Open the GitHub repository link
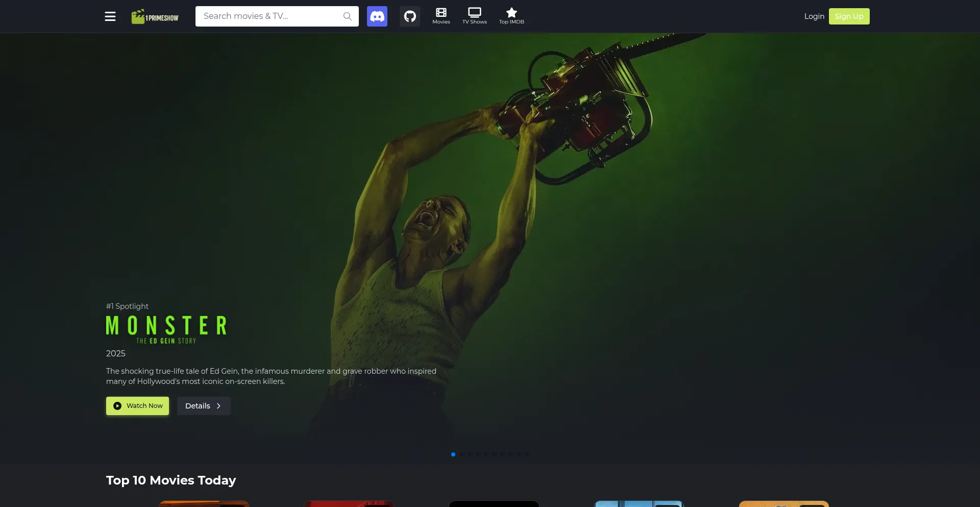980x507 pixels. [x=410, y=16]
